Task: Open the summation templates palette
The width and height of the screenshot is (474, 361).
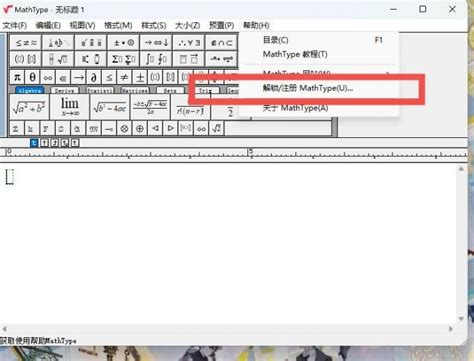Action: point(124,59)
